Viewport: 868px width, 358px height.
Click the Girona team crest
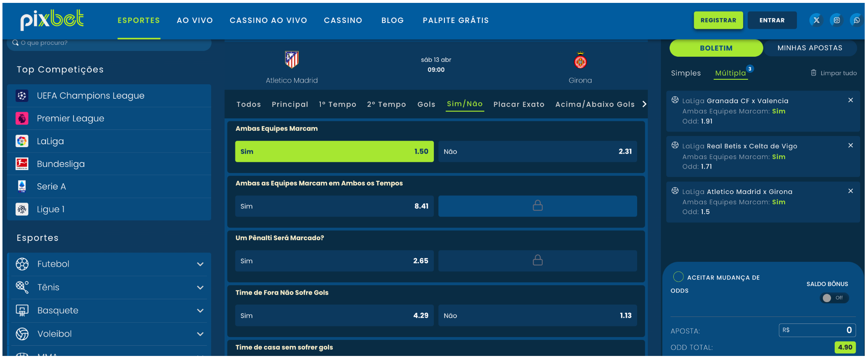pyautogui.click(x=580, y=60)
